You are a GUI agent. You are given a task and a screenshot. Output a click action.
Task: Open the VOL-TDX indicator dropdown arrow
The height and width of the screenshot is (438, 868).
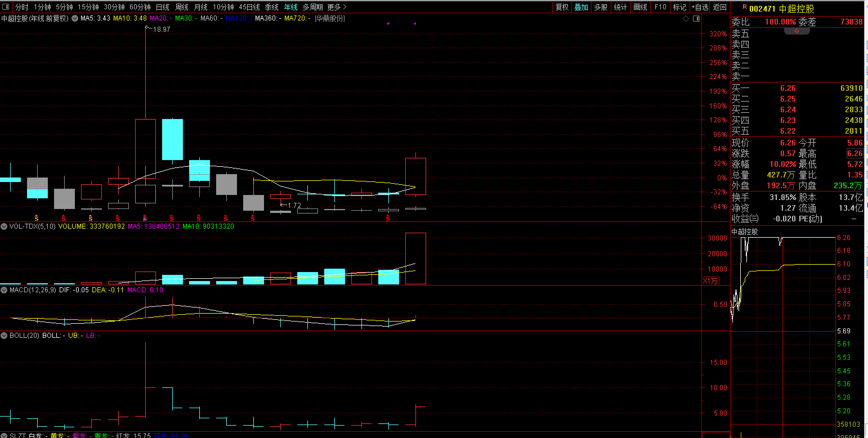click(x=4, y=226)
